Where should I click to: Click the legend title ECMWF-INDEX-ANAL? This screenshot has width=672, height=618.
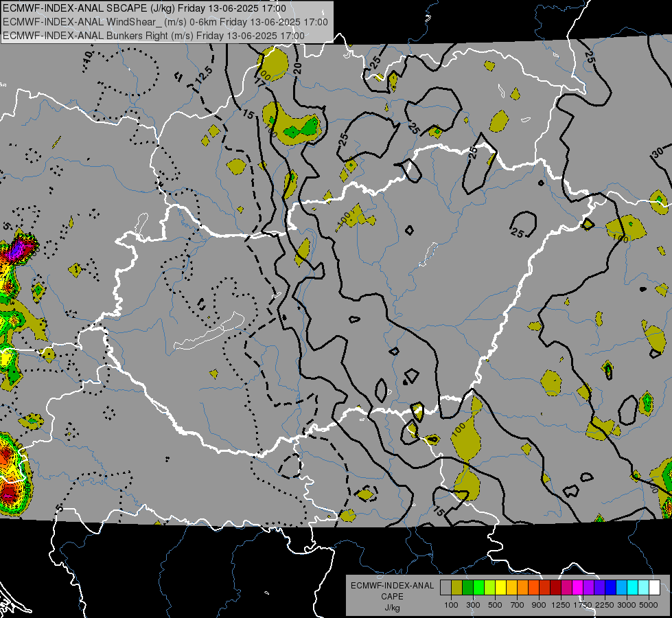click(x=392, y=586)
